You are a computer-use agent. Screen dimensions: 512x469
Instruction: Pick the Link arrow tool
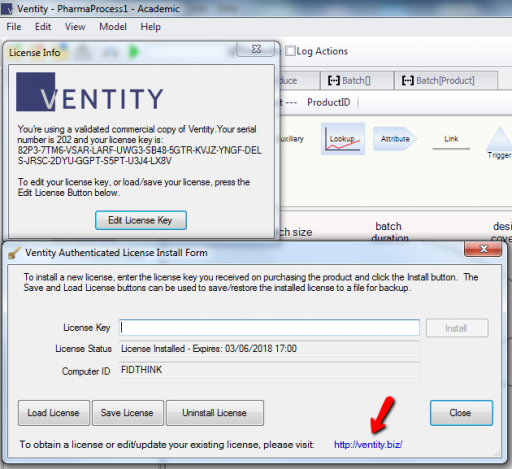451,143
